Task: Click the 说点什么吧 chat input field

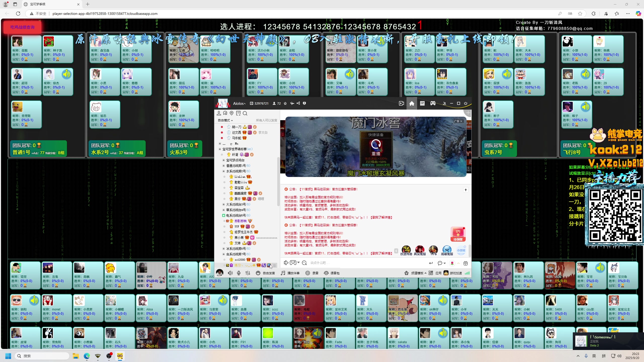Action: [367, 263]
